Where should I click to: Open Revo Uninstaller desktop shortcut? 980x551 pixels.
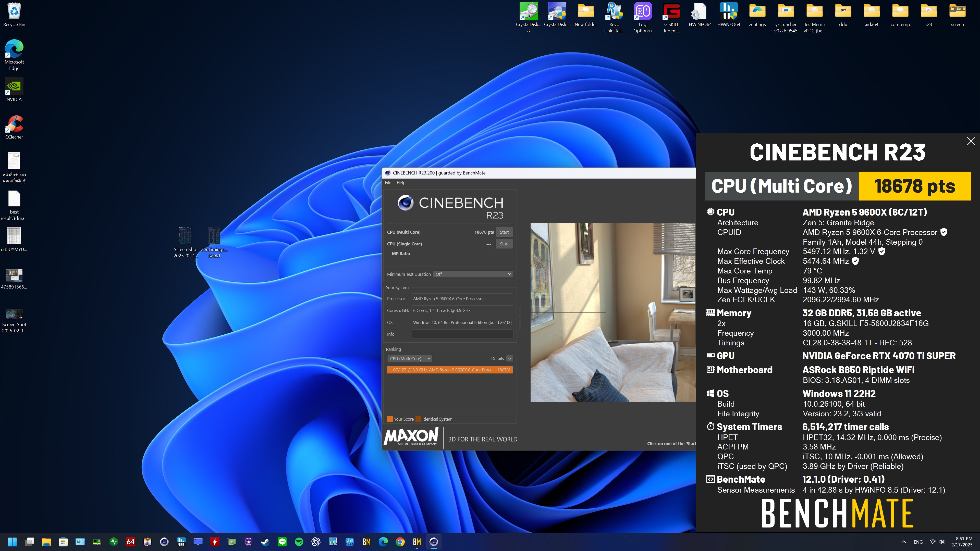click(614, 17)
